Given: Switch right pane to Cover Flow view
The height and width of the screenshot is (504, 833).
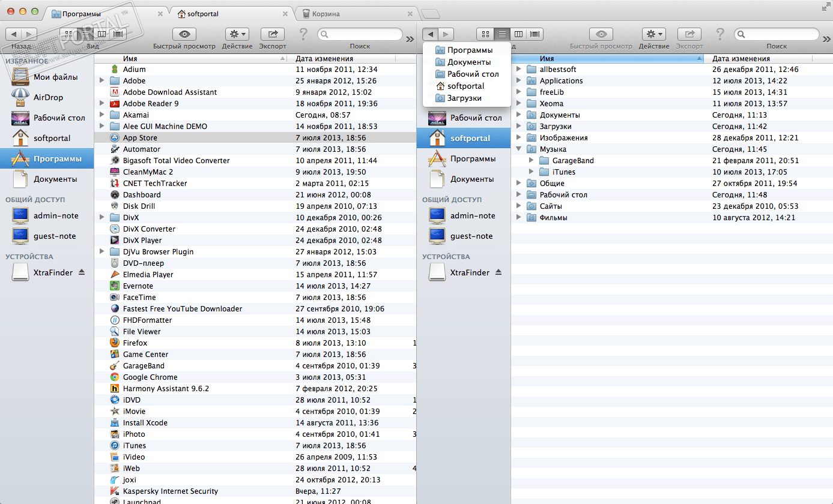Looking at the screenshot, I should click(535, 34).
